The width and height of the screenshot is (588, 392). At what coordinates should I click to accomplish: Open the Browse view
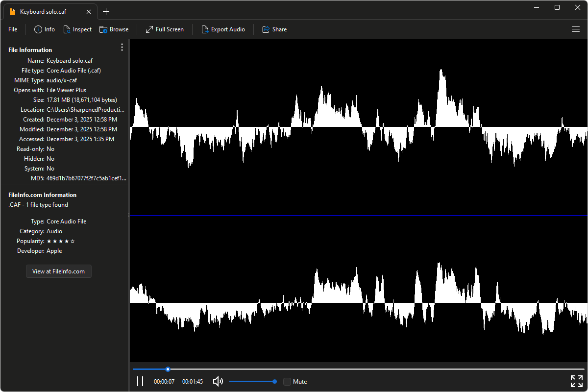(x=114, y=29)
